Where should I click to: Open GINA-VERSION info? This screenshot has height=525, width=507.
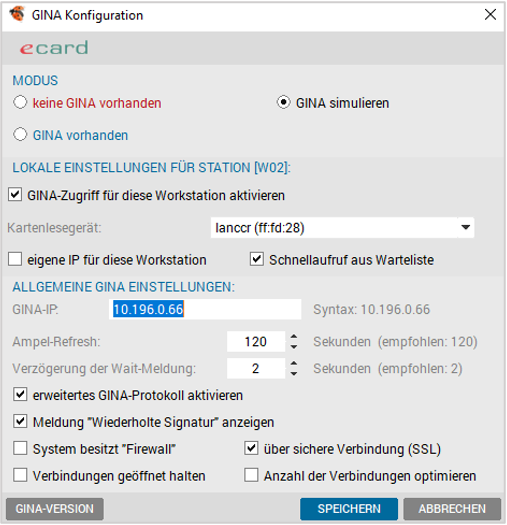click(x=55, y=509)
